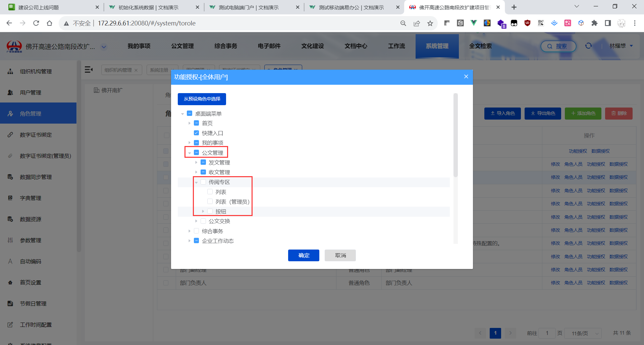
Task: Close the 功能授权 dialog
Action: [466, 77]
